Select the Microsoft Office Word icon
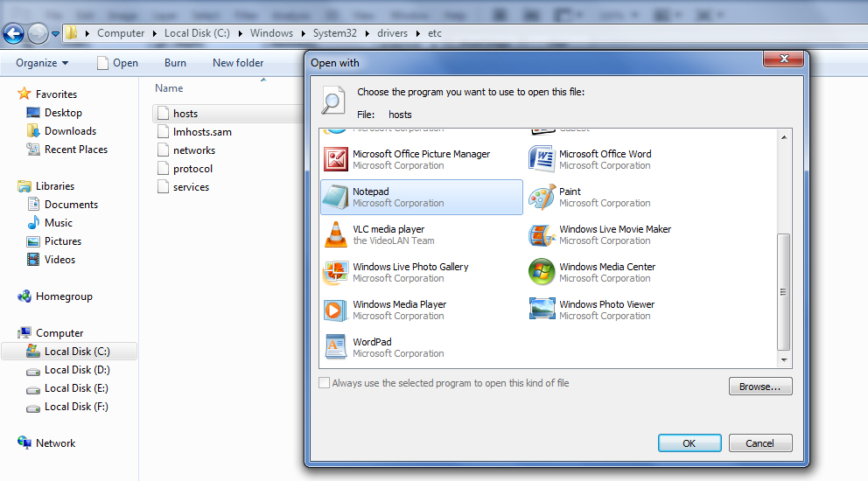 point(542,159)
